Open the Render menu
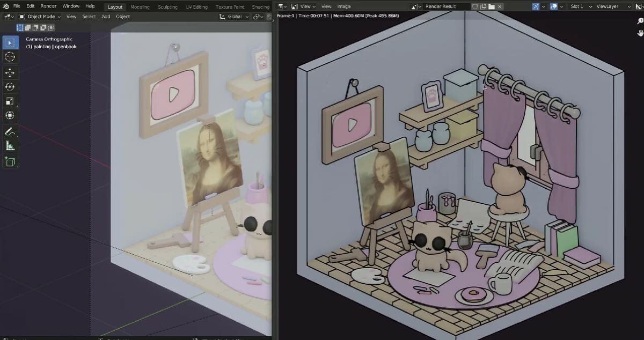Image resolution: width=644 pixels, height=340 pixels. tap(48, 6)
